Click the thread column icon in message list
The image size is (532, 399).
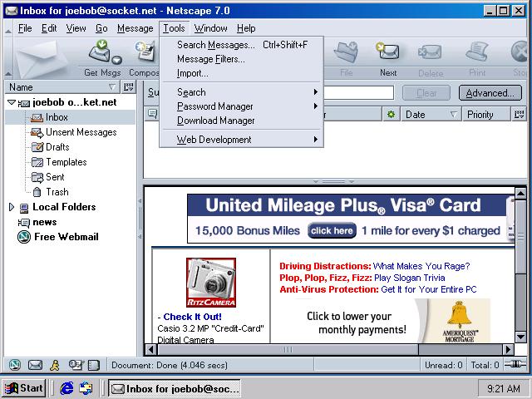pos(152,114)
